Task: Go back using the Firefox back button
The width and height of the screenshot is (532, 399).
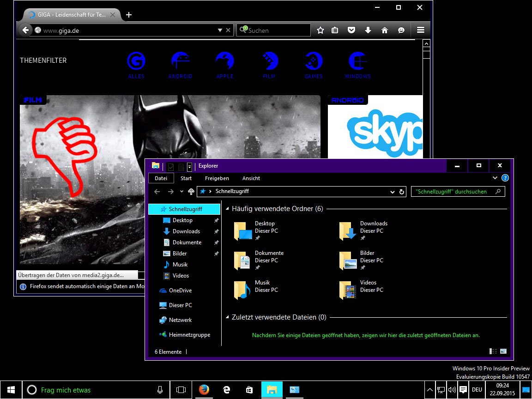Action: tap(26, 30)
